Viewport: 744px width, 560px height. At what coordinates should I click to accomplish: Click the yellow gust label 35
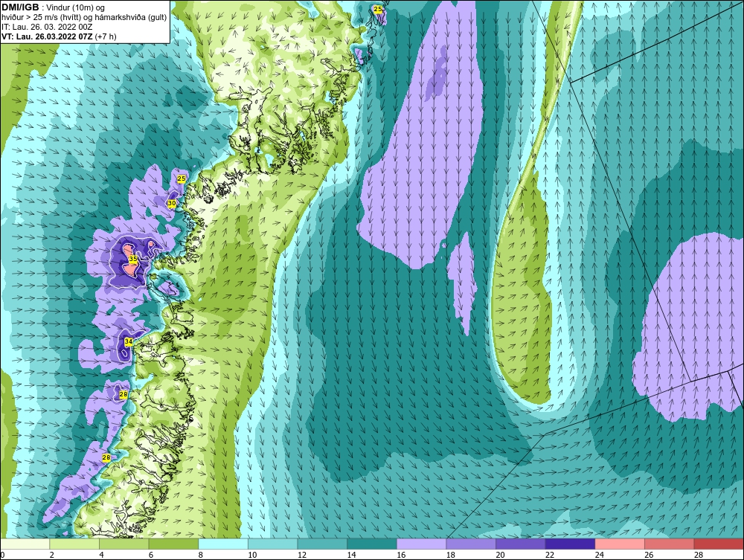point(133,259)
